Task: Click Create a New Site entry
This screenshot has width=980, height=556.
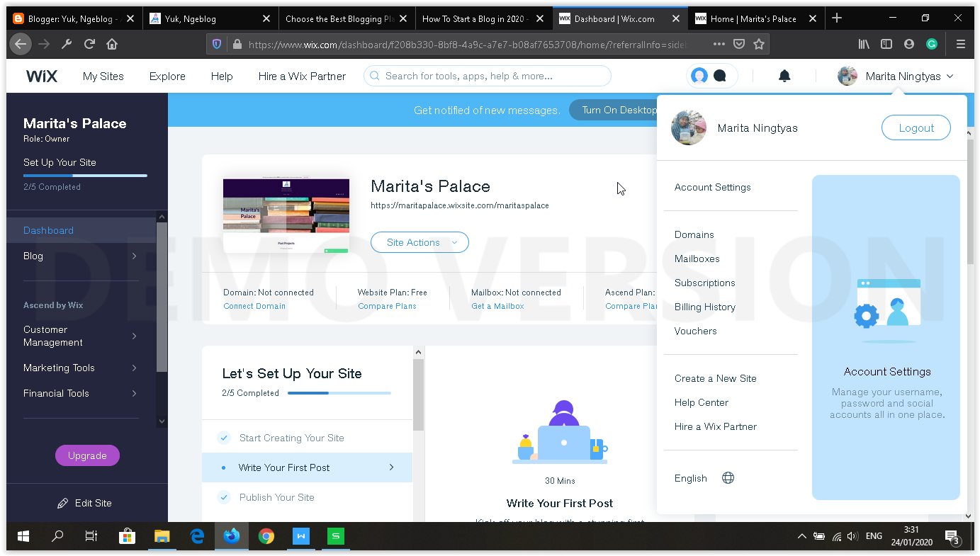Action: (x=716, y=378)
